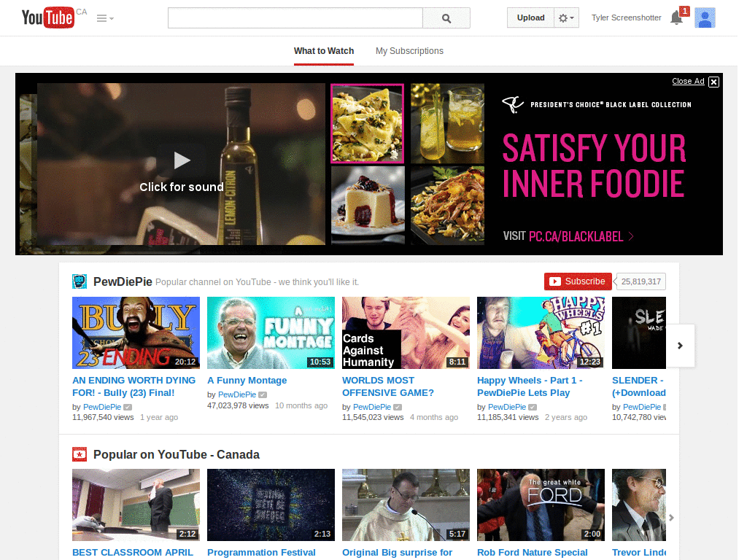The width and height of the screenshot is (747, 560).
Task: Open 'Programmation Festival' title link
Action: pyautogui.click(x=262, y=553)
